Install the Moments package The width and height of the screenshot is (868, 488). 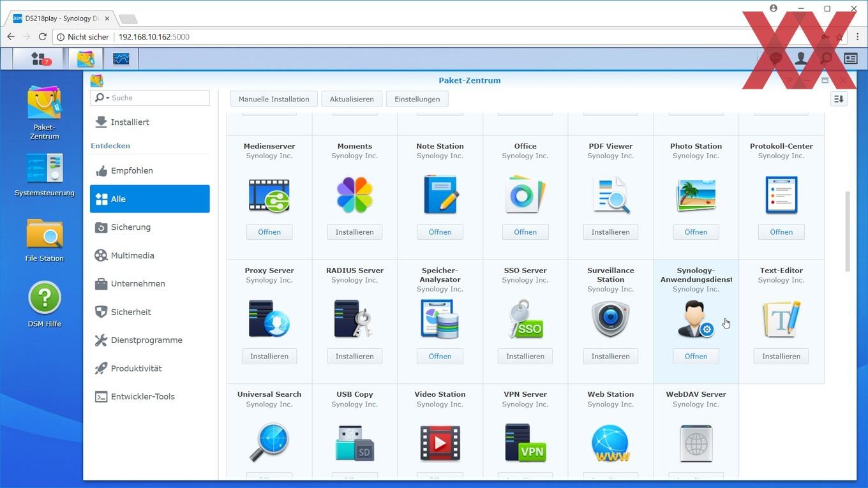pos(355,232)
